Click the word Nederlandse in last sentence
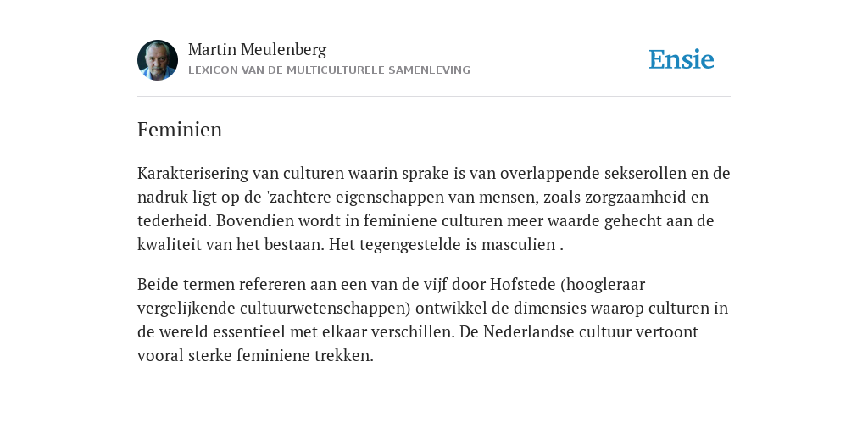868x434 pixels. point(528,332)
